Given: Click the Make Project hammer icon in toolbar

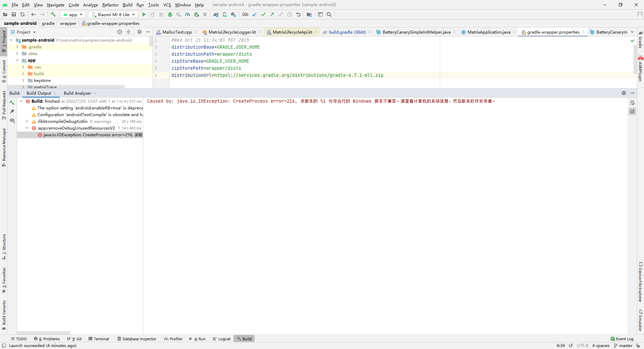Looking at the screenshot, I should click(53, 14).
